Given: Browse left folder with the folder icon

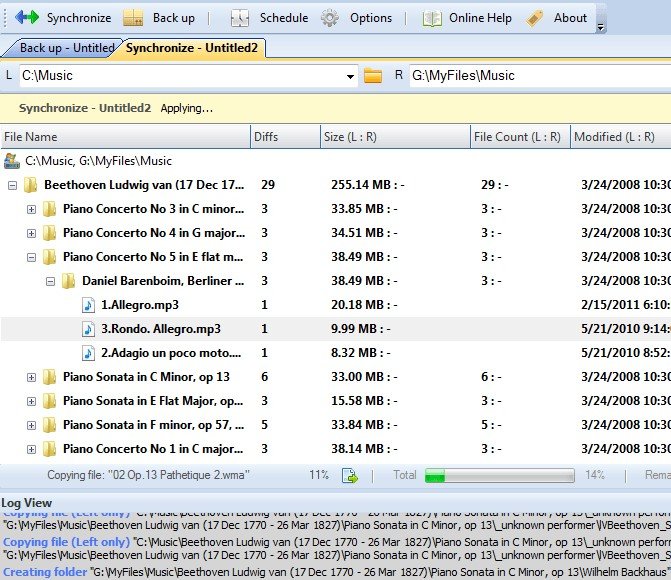Looking at the screenshot, I should [x=373, y=76].
